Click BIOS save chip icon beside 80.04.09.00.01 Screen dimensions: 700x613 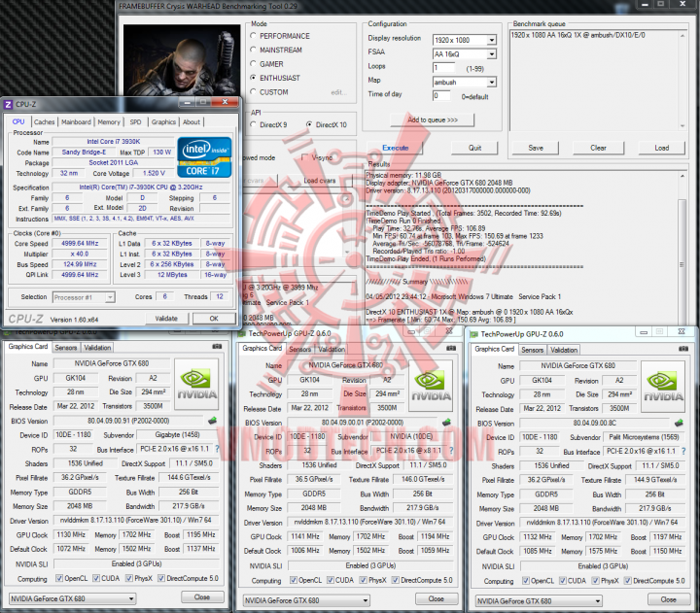tap(446, 422)
